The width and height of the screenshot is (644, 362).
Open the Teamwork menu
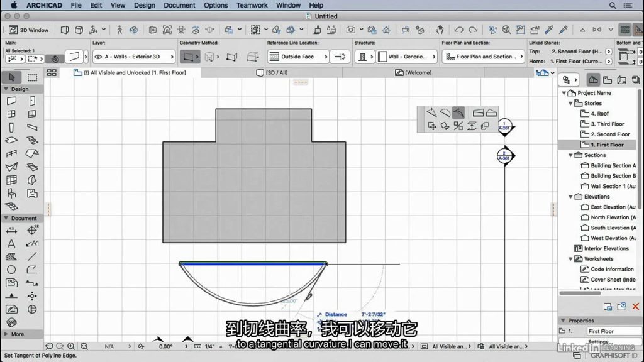click(x=252, y=5)
